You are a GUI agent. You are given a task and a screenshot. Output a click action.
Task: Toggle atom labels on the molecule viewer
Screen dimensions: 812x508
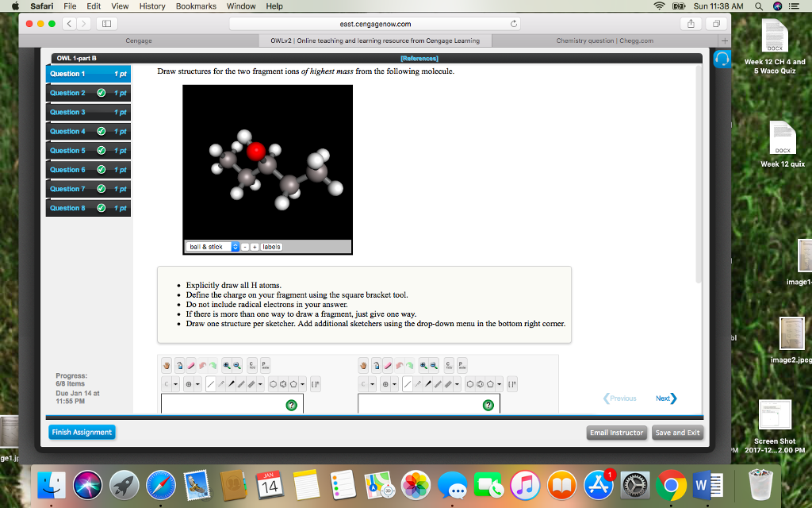(272, 246)
